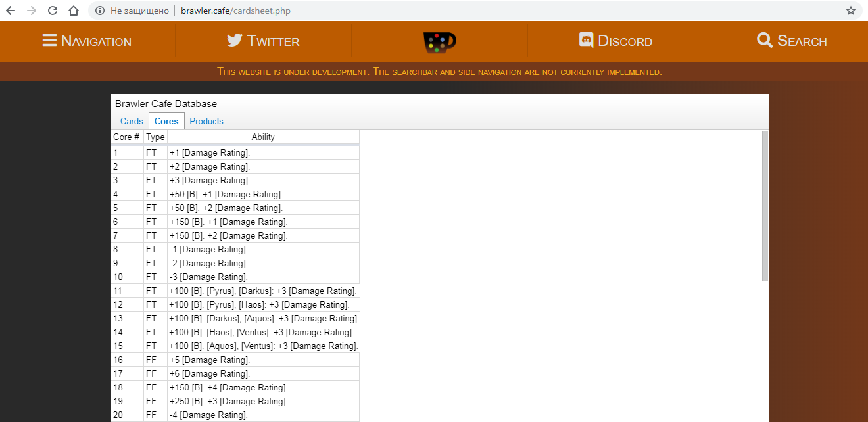Click the website under development notice
Screen dimensions: 868x422
[x=439, y=72]
